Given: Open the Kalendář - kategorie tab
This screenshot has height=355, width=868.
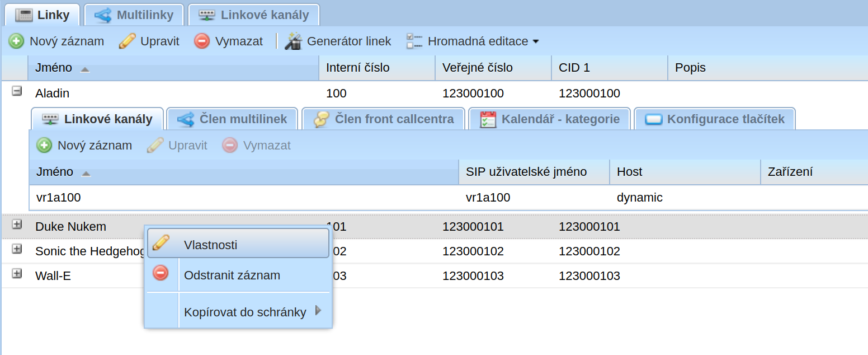Looking at the screenshot, I should [x=550, y=119].
